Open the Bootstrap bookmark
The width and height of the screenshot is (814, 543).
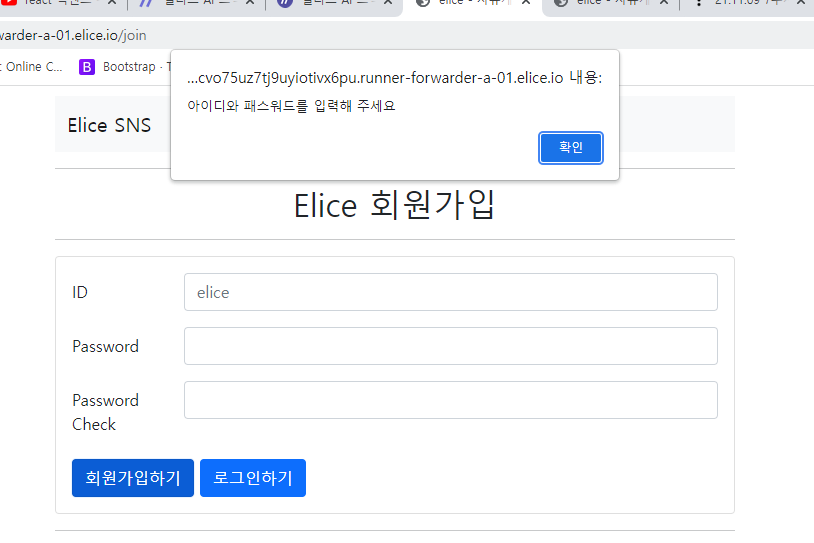125,67
